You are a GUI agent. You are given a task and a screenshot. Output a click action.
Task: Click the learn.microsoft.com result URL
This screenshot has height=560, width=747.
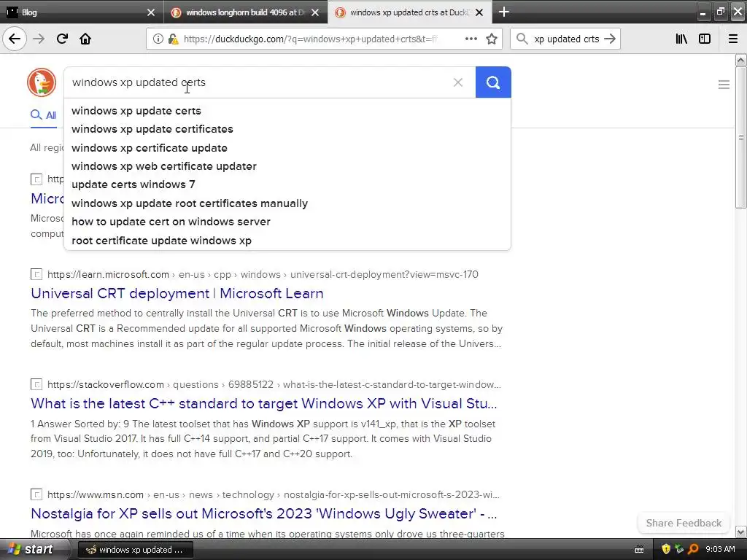tap(263, 274)
